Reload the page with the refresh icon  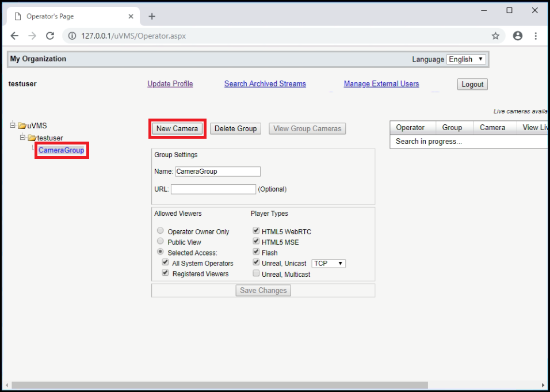50,36
